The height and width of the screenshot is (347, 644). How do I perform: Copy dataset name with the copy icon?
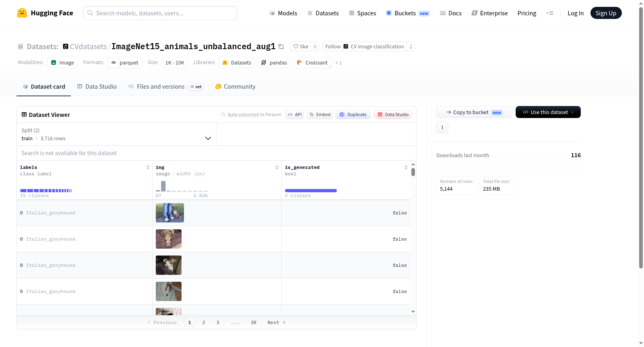pyautogui.click(x=281, y=46)
